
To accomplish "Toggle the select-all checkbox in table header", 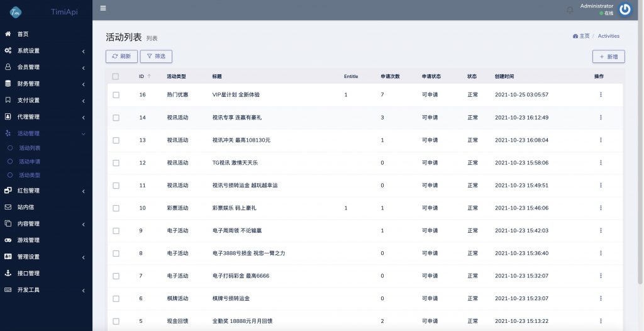I will 115,77.
